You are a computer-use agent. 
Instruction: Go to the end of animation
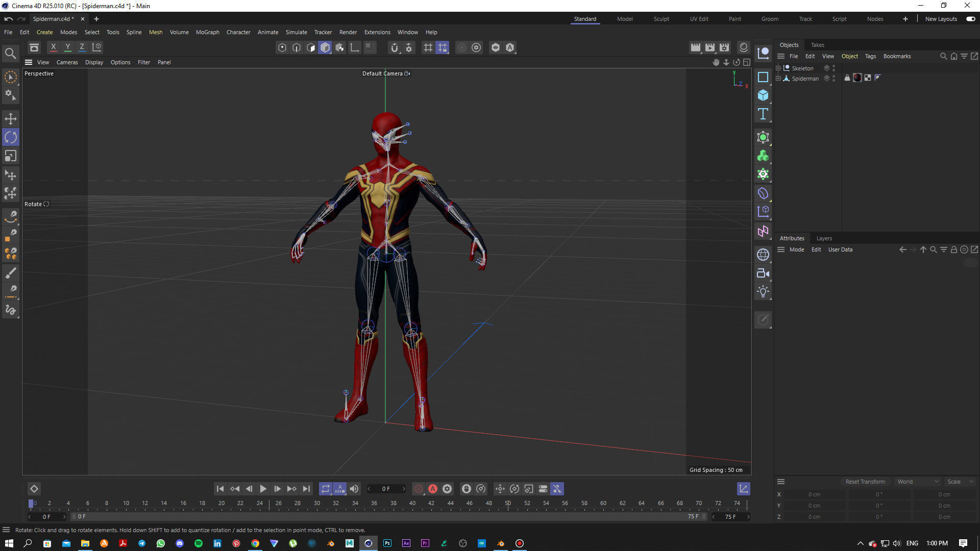[x=306, y=489]
